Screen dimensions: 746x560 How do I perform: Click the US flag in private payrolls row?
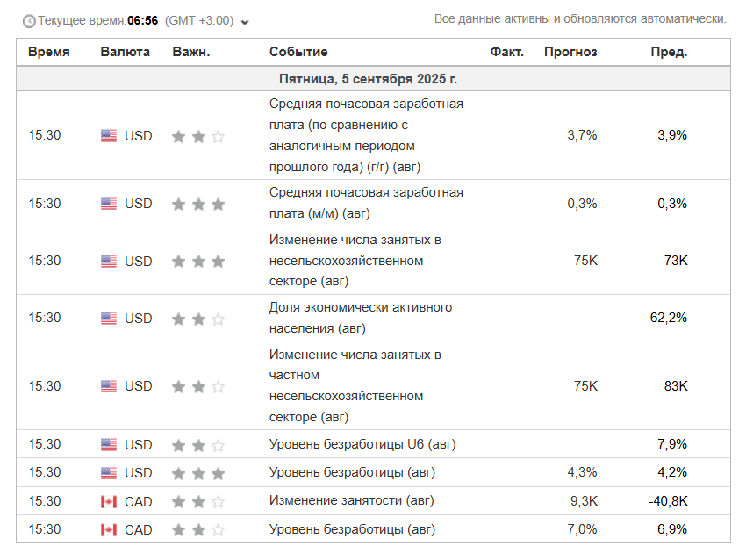pos(109,386)
